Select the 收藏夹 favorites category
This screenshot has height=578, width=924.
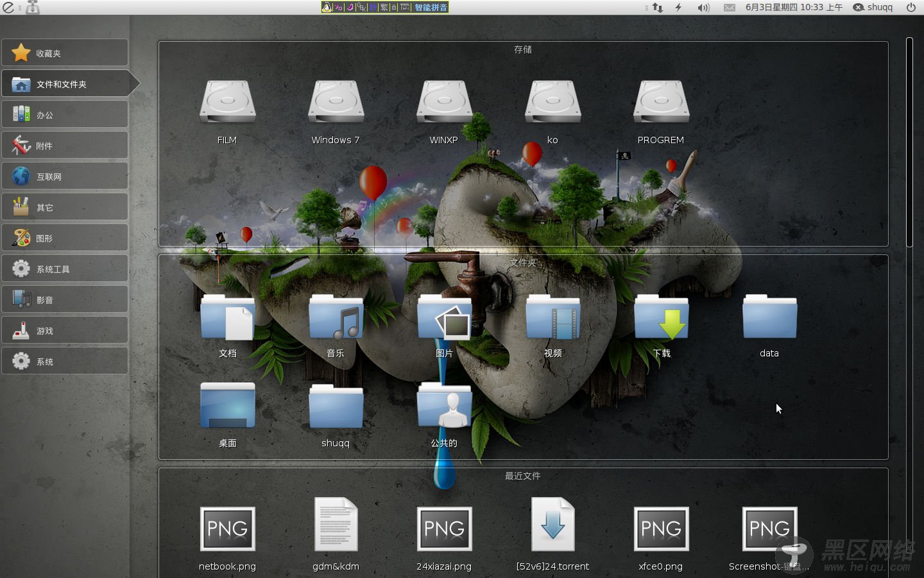click(65, 53)
